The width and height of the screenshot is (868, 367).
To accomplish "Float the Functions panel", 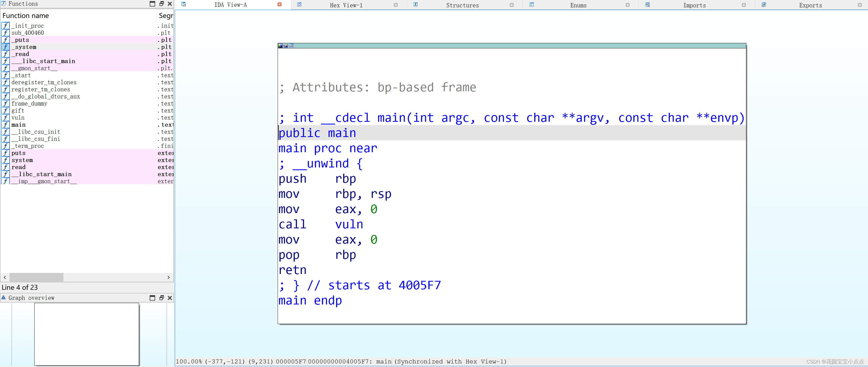I will coord(161,4).
